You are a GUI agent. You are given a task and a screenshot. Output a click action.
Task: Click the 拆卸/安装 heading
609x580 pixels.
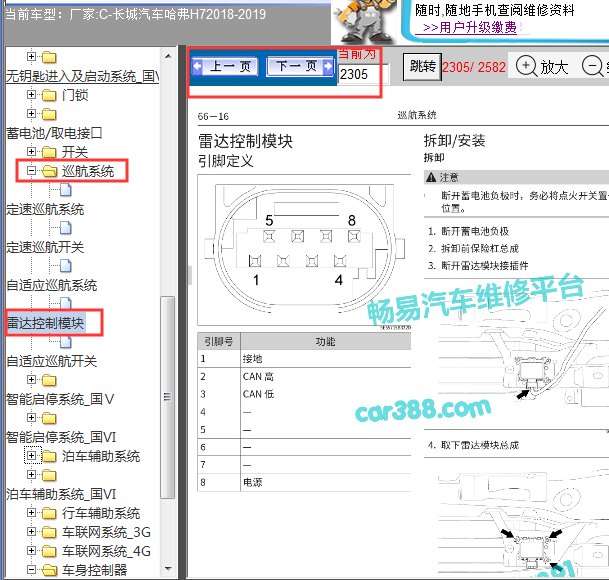click(x=454, y=141)
